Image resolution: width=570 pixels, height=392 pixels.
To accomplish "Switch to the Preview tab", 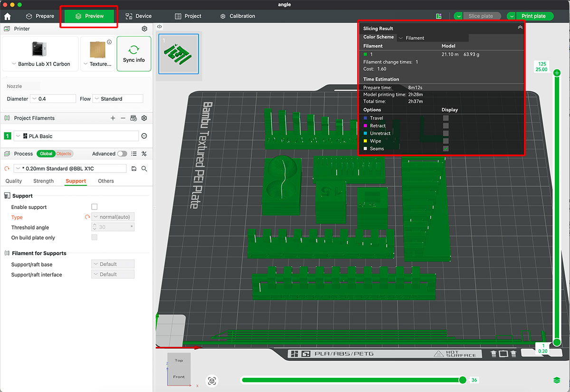I will (x=90, y=16).
